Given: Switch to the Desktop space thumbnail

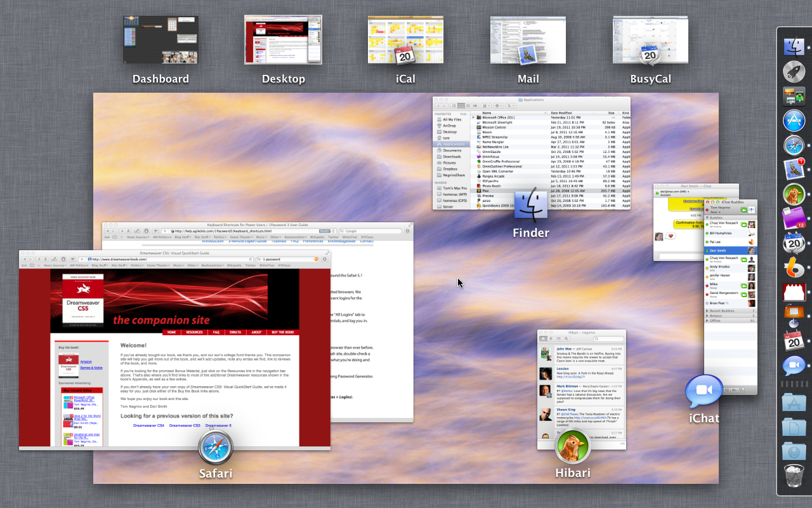Looking at the screenshot, I should [x=283, y=39].
